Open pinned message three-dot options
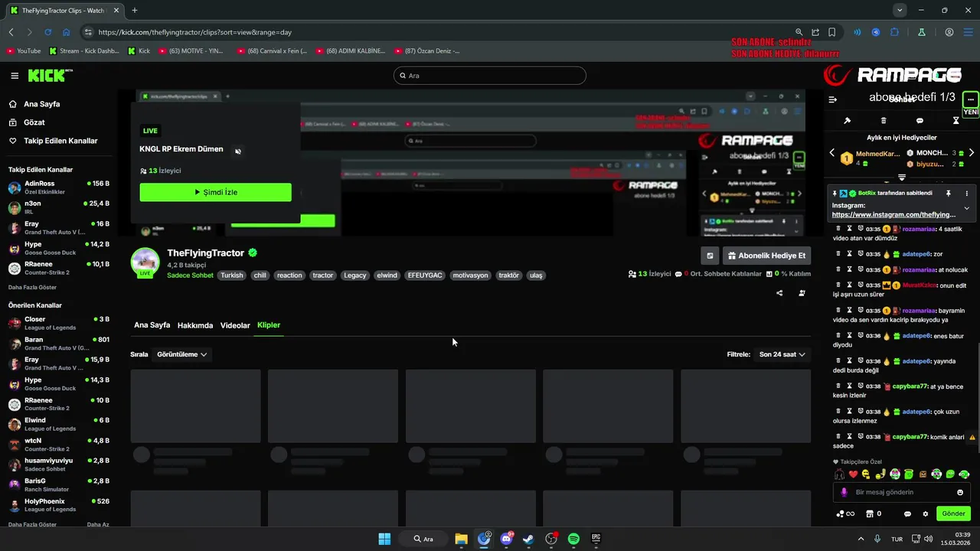The height and width of the screenshot is (551, 980). pos(966,194)
